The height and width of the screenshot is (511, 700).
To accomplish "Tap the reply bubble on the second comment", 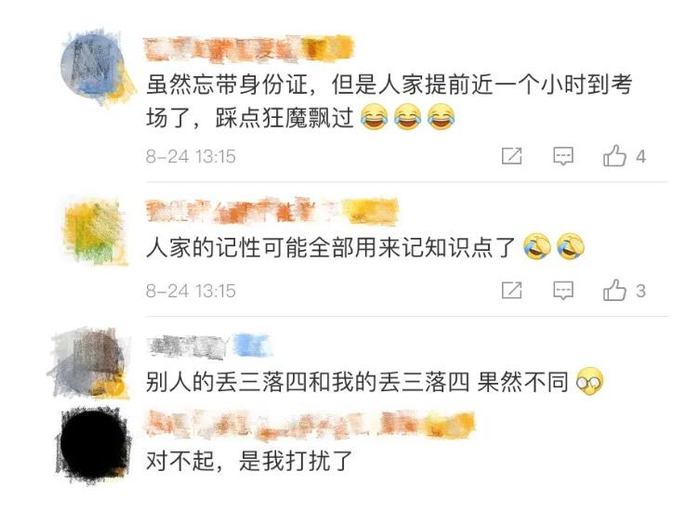I will [563, 291].
